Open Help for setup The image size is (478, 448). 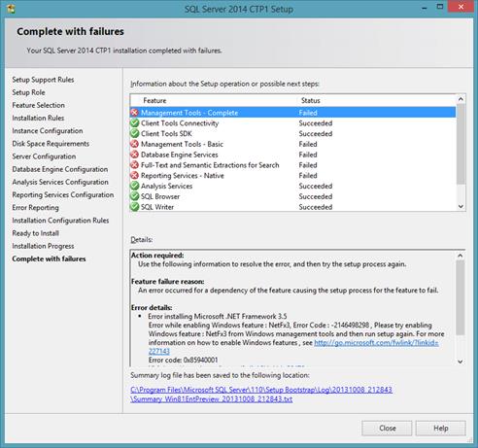click(441, 429)
